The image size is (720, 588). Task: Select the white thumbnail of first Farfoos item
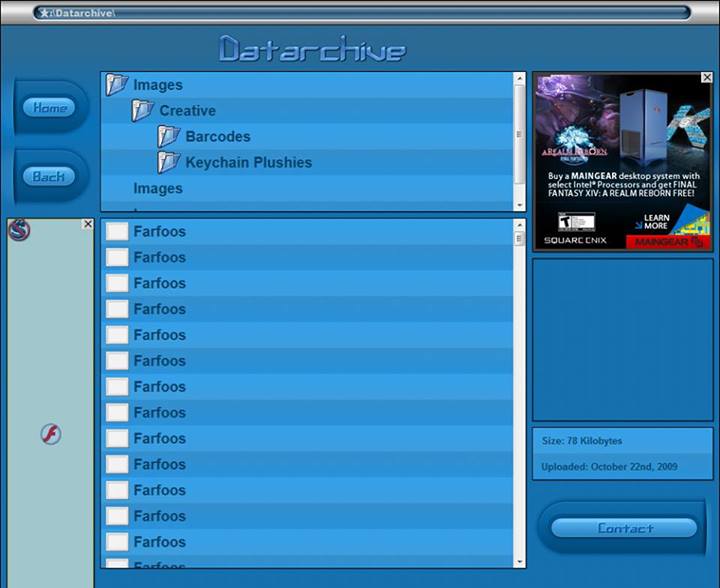117,232
